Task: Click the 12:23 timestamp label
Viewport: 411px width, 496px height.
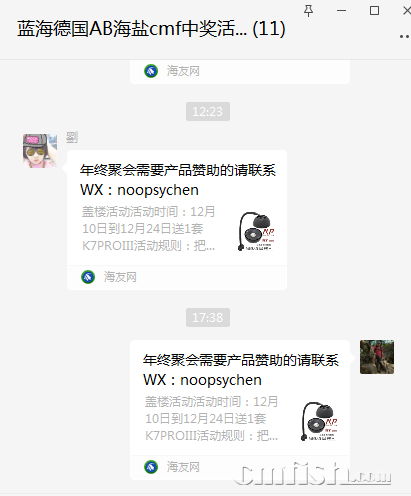Action: point(208,111)
